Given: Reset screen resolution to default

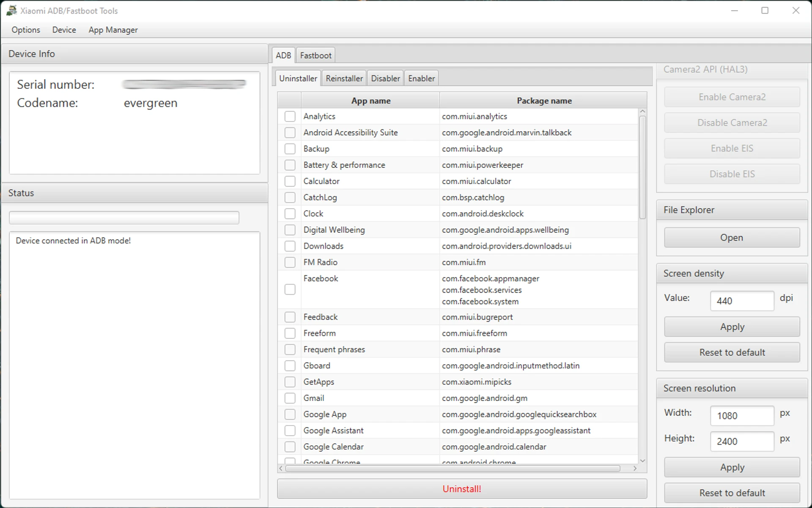Looking at the screenshot, I should coord(732,493).
